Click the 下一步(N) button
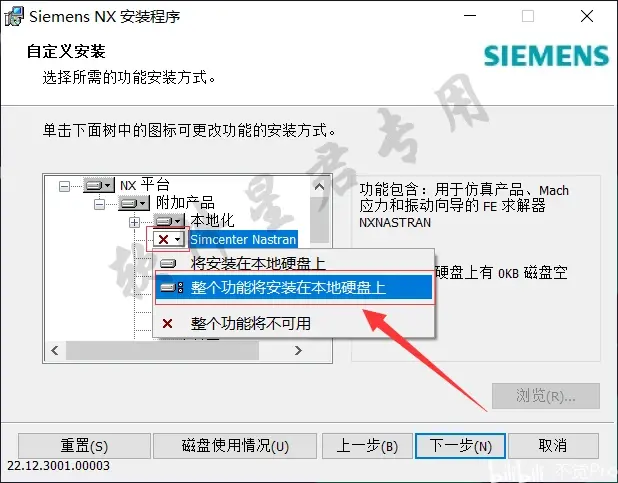This screenshot has width=618, height=483. pyautogui.click(x=460, y=446)
